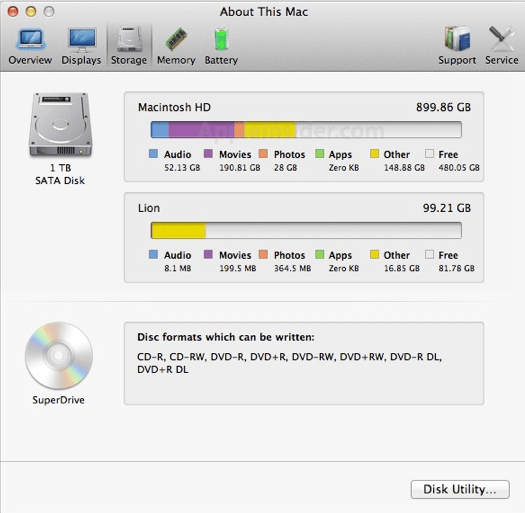Click the Disk Utility button
This screenshot has width=525, height=513.
point(460,489)
